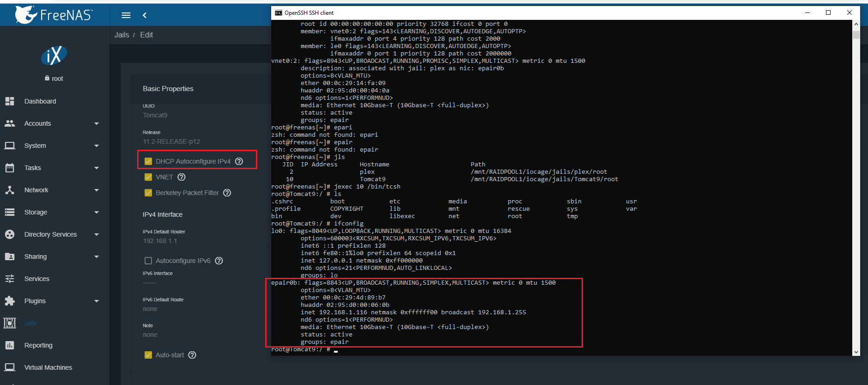Click the iX logo avatar
Screen dimensions: 868x385
55,55
